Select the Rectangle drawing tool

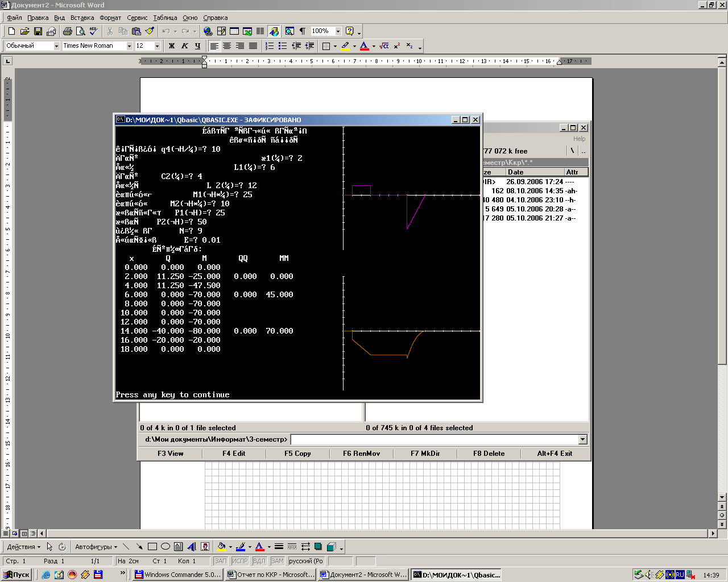click(152, 547)
